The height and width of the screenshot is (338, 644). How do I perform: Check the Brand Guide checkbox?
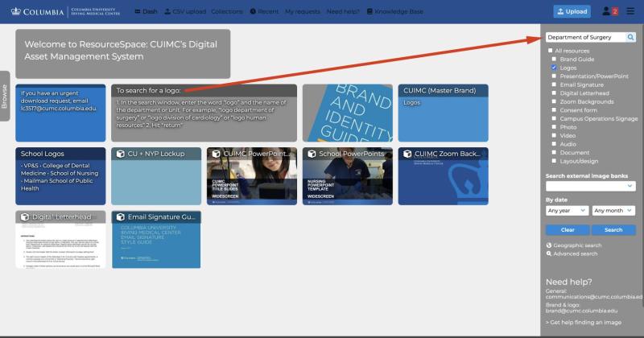click(554, 59)
